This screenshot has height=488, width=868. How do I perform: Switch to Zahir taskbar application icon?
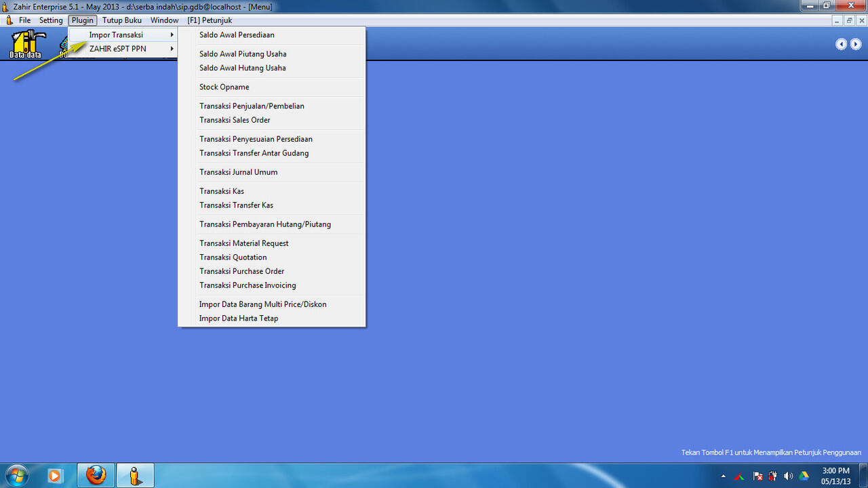[135, 475]
